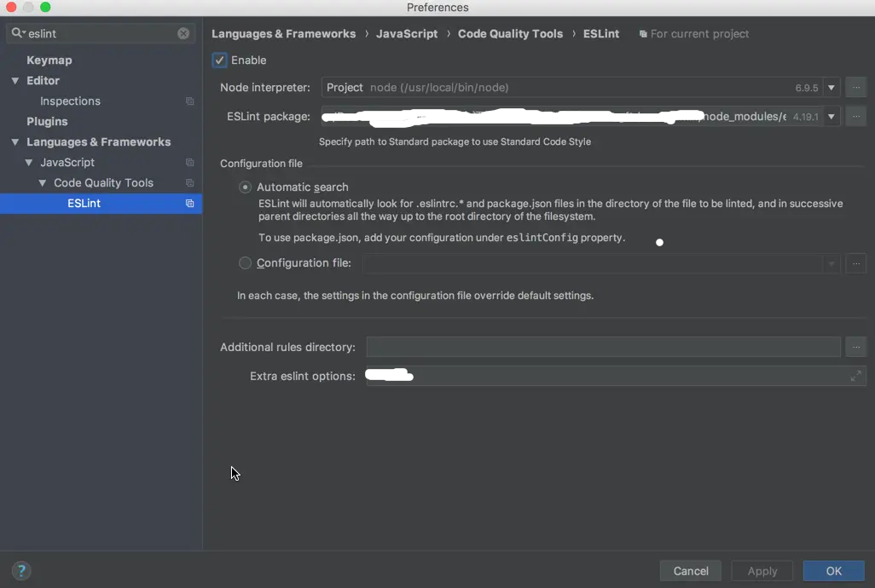875x588 pixels.
Task: Click the Specify path to Standard package hint
Action: [455, 142]
